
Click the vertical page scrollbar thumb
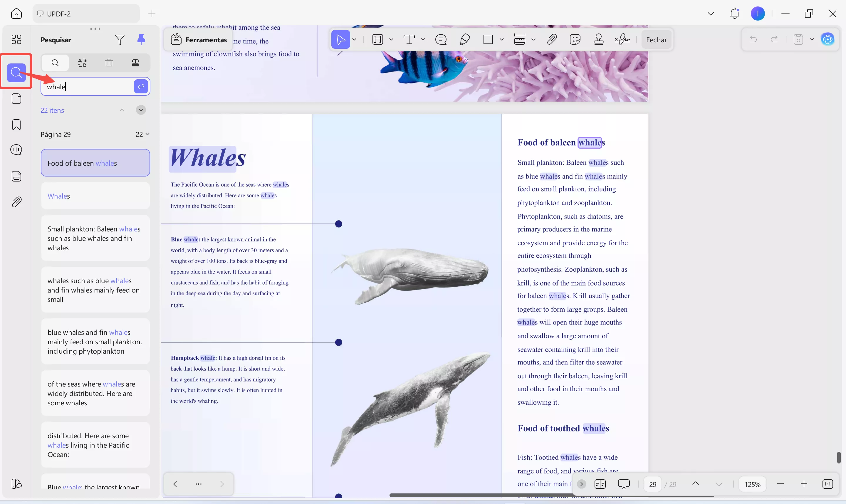(x=839, y=458)
